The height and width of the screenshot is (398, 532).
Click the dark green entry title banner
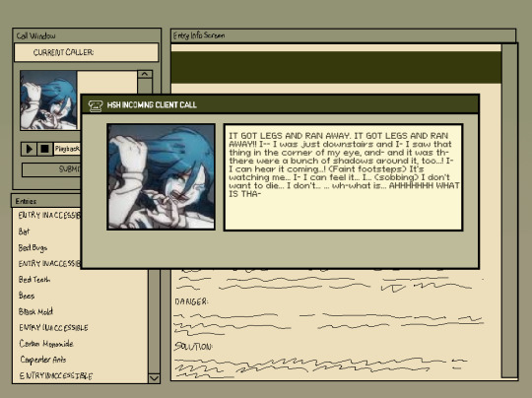pyautogui.click(x=336, y=67)
